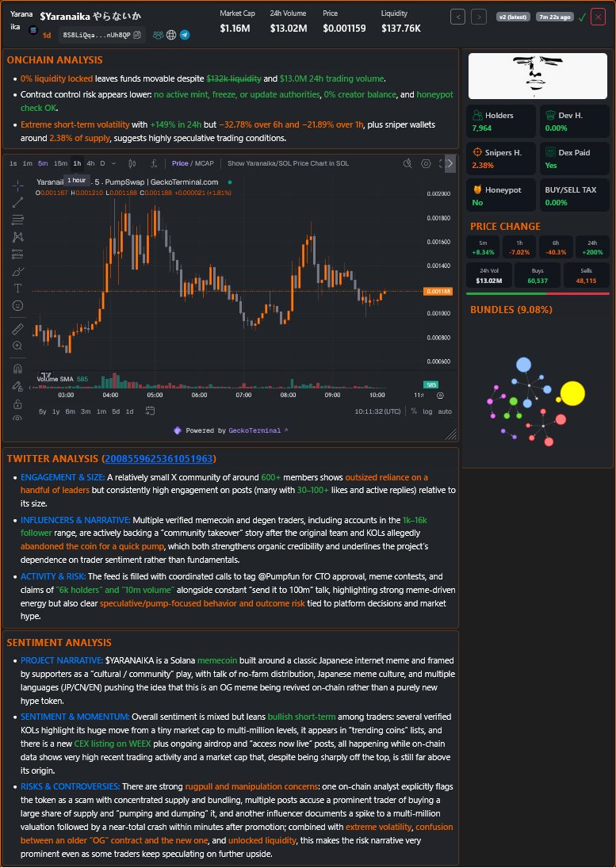
Task: Open the Telegram link icon
Action: click(185, 35)
